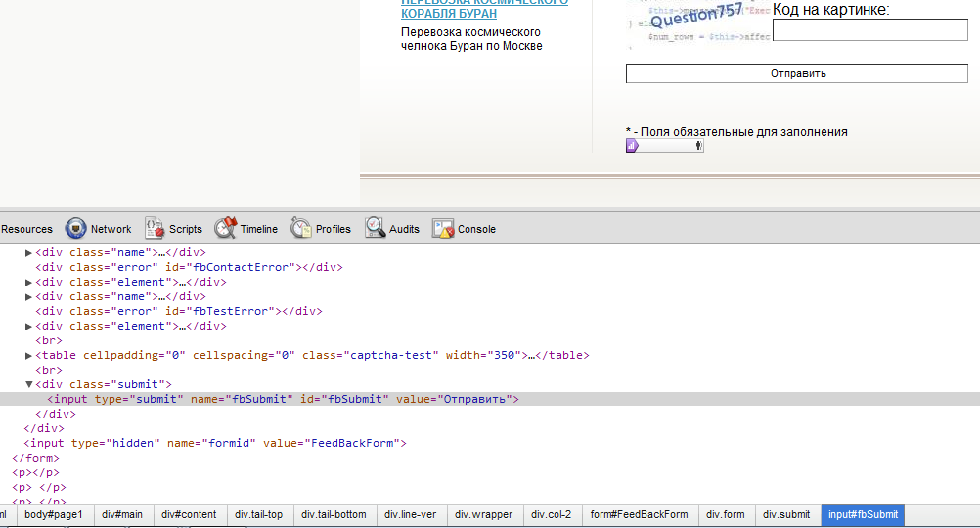This screenshot has height=528, width=980.
Task: Expand the div name node above fbTestError
Action: [28, 297]
